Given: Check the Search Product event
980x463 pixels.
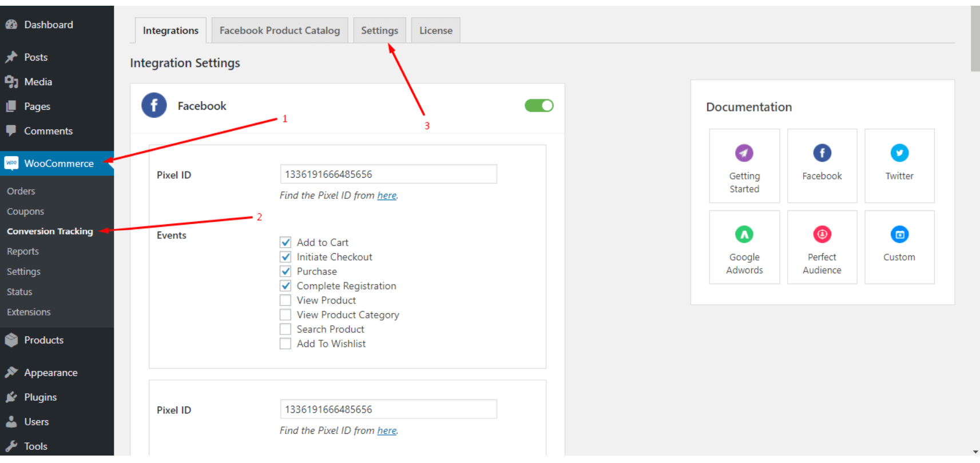Looking at the screenshot, I should (285, 329).
